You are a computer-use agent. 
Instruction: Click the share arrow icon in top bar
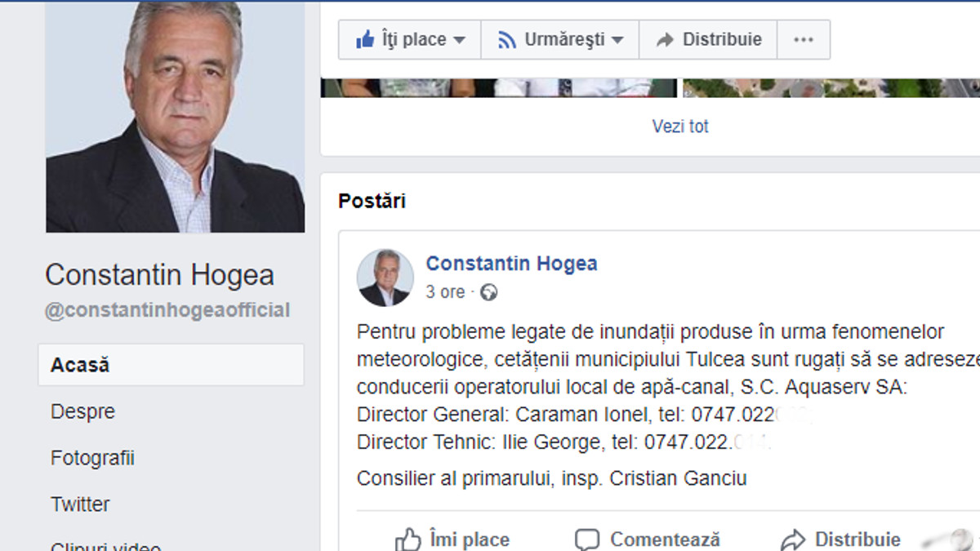point(665,39)
